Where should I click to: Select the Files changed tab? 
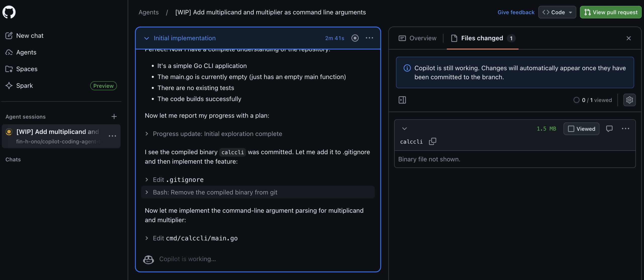pos(482,38)
